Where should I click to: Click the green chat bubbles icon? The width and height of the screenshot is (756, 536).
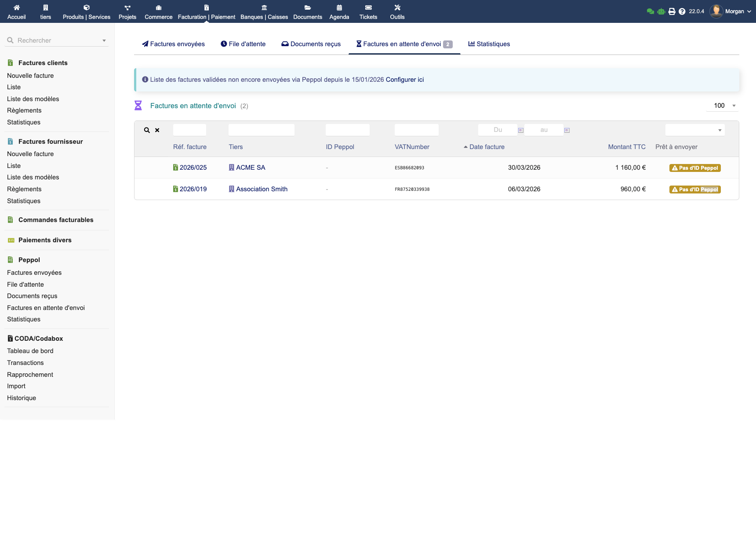(651, 11)
